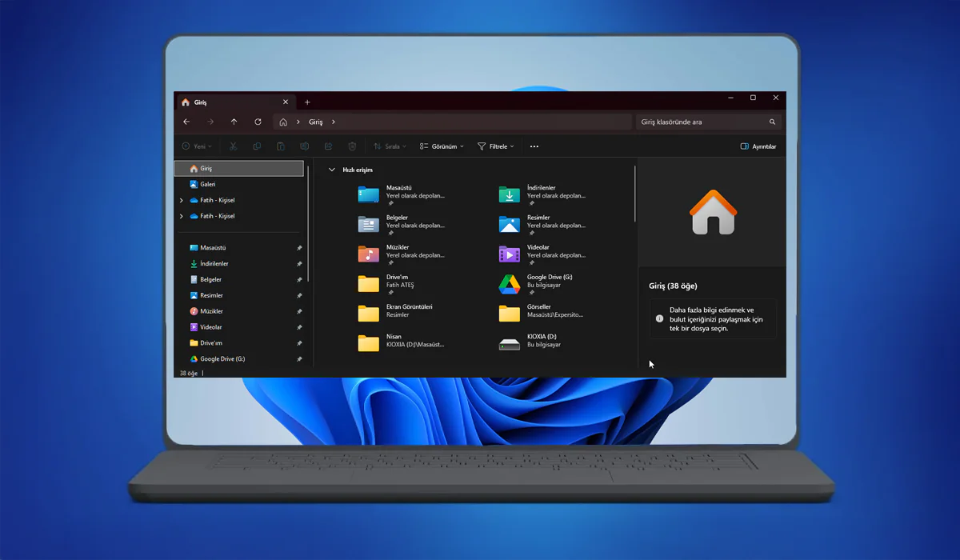Go up one folder level
Image resolution: width=960 pixels, height=560 pixels.
(234, 122)
